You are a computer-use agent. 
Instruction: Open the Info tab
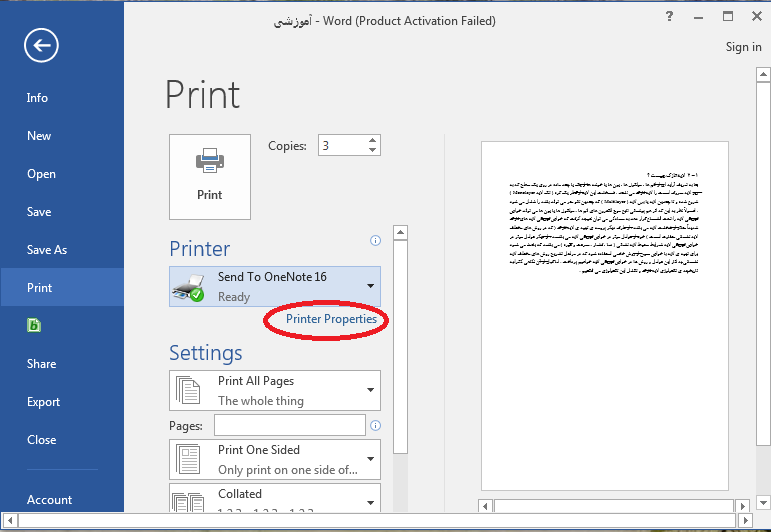click(x=37, y=98)
